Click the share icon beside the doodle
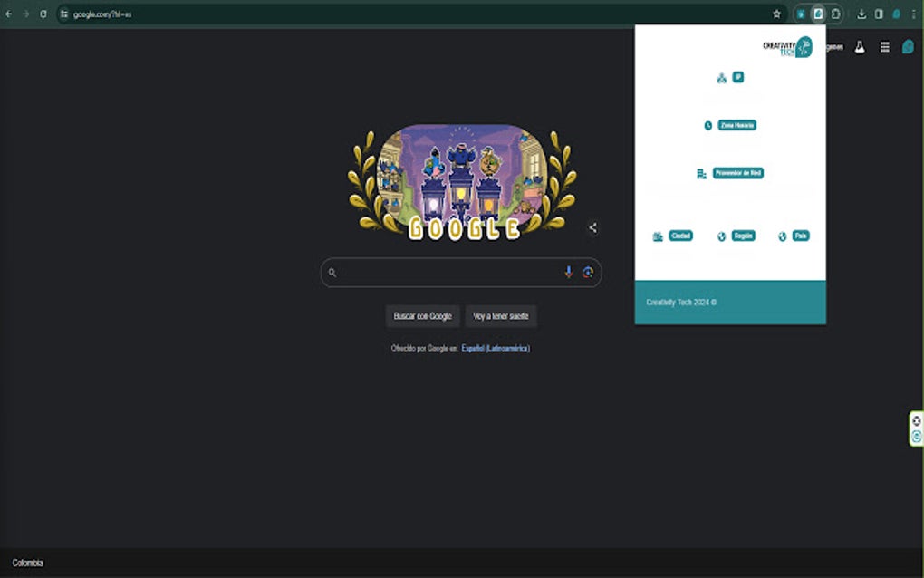Image resolution: width=924 pixels, height=578 pixels. tap(592, 227)
